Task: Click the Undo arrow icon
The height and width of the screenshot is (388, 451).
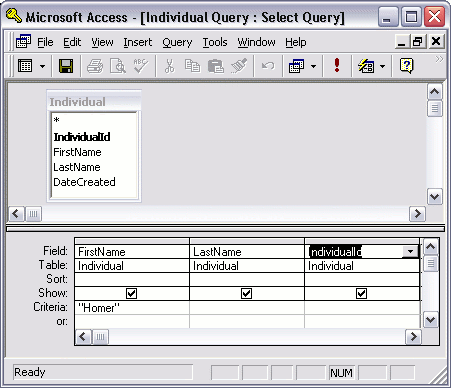Action: click(268, 66)
